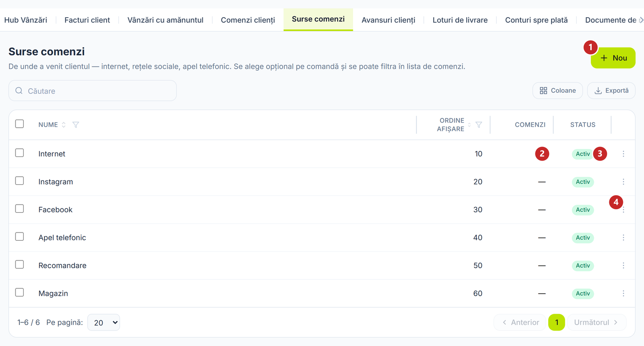
Task: Open the NUME column filter funnel
Action: pyautogui.click(x=76, y=125)
